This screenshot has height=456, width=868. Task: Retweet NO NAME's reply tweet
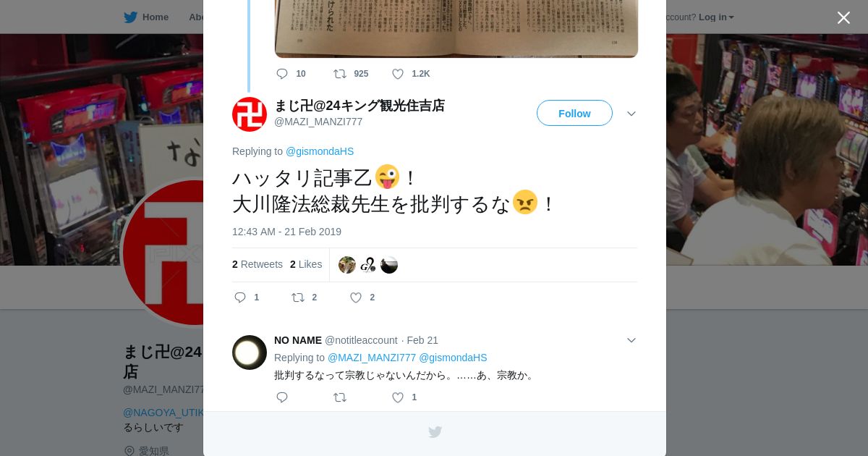coord(340,397)
